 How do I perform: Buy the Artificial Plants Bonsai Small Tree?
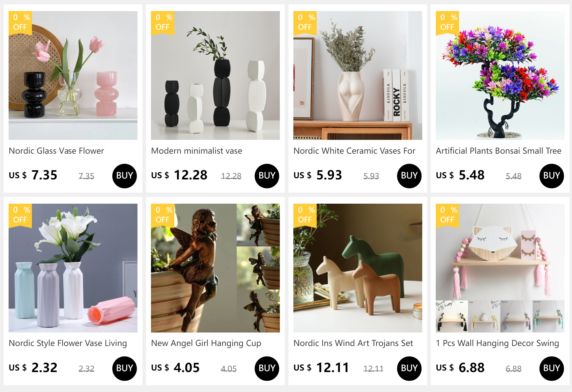pos(552,176)
